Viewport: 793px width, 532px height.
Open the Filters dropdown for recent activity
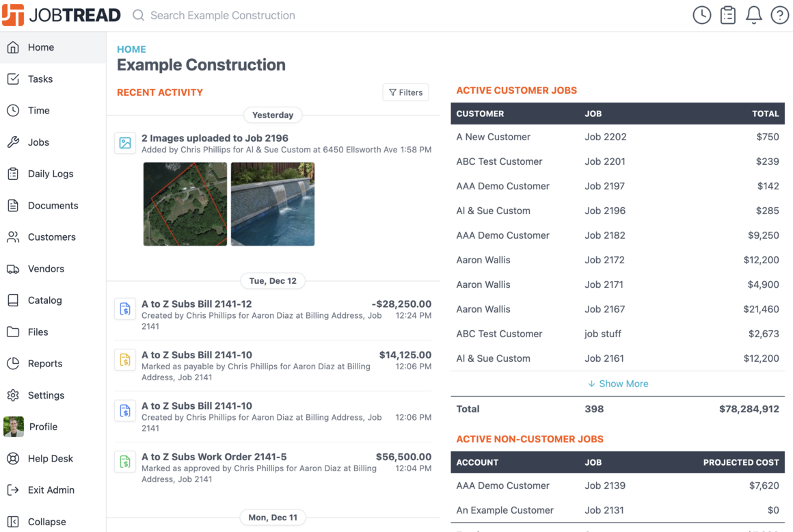[405, 92]
